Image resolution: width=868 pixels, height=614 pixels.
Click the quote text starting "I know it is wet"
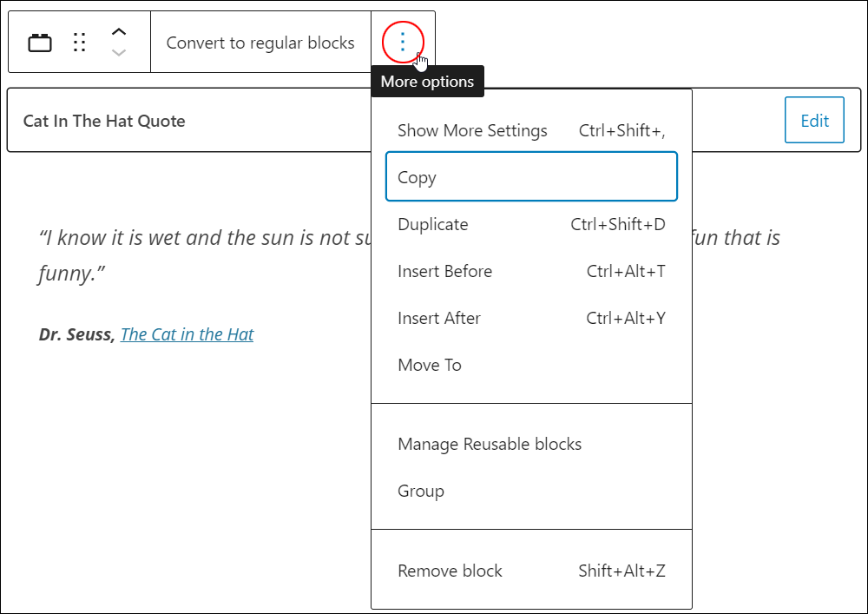pos(205,255)
